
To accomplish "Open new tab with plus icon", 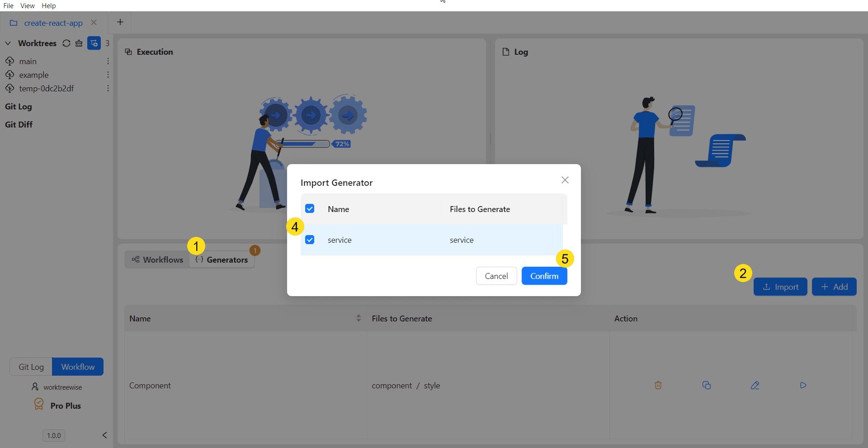I will [x=120, y=22].
